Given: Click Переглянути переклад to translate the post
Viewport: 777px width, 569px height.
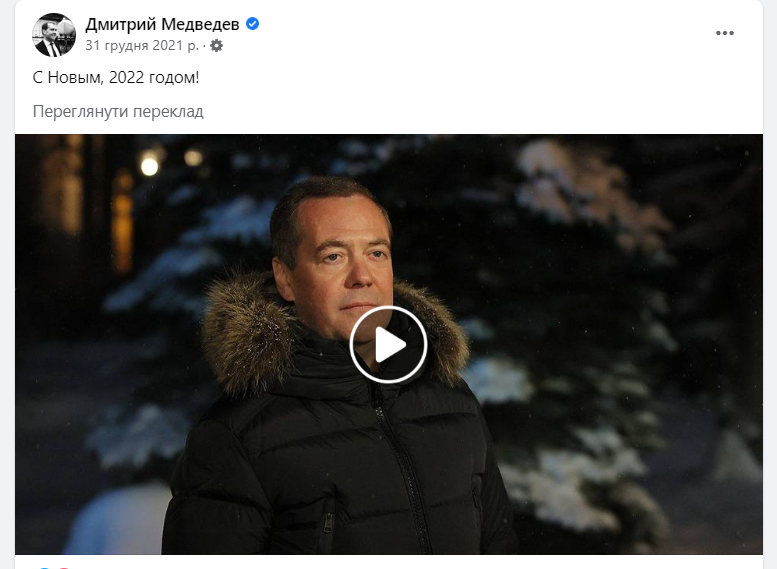Looking at the screenshot, I should pyautogui.click(x=118, y=112).
